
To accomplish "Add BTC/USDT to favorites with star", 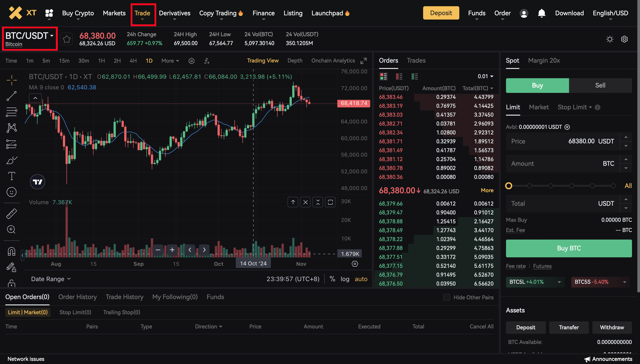I will [66, 39].
